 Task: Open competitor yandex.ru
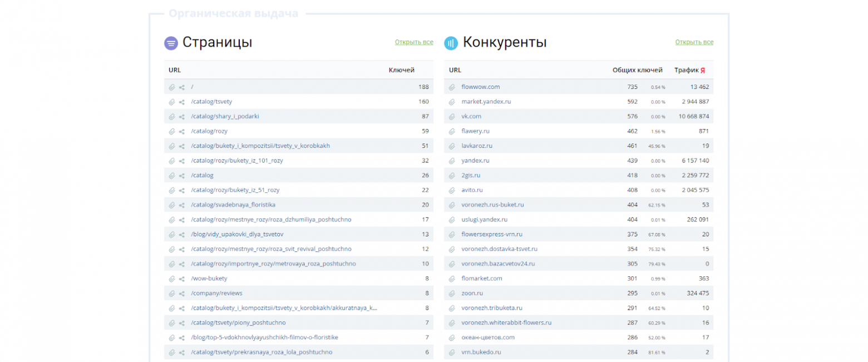coord(476,161)
